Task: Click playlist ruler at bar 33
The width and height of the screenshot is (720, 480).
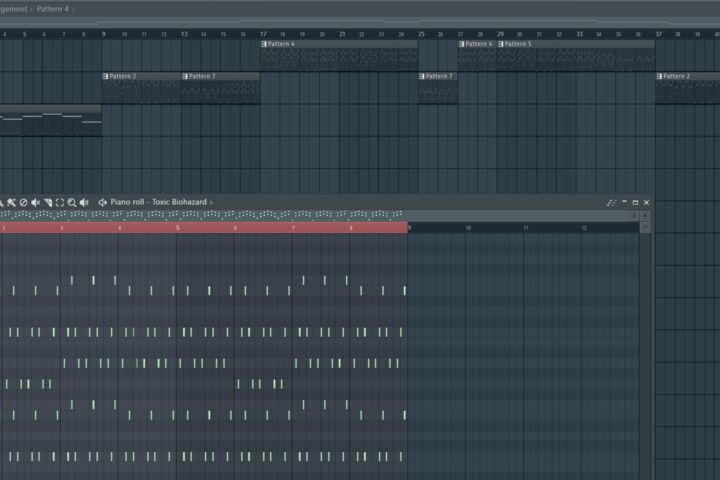Action: click(x=579, y=34)
